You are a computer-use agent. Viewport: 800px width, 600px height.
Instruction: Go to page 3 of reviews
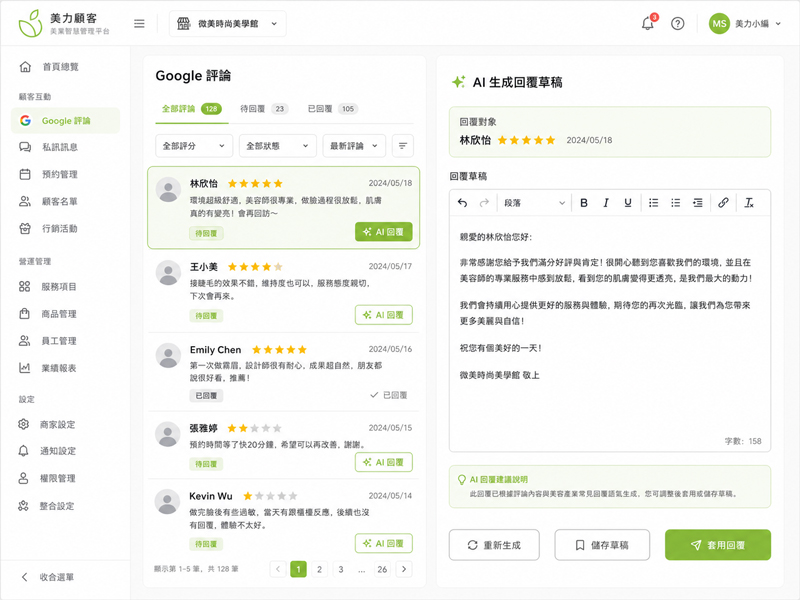click(341, 569)
